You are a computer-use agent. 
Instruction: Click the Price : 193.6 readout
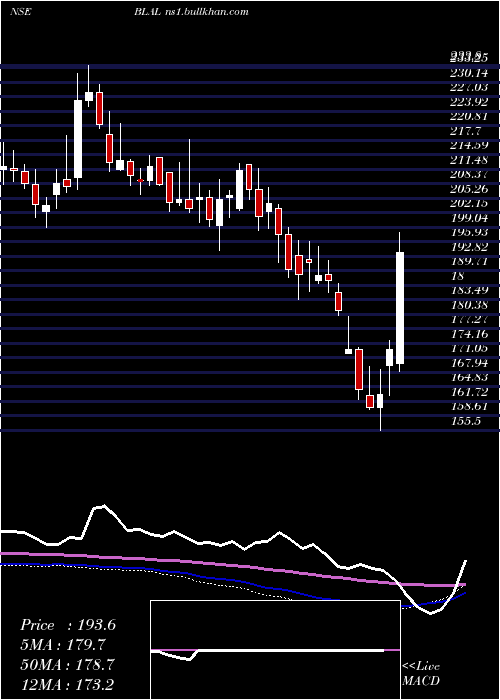coord(68,625)
